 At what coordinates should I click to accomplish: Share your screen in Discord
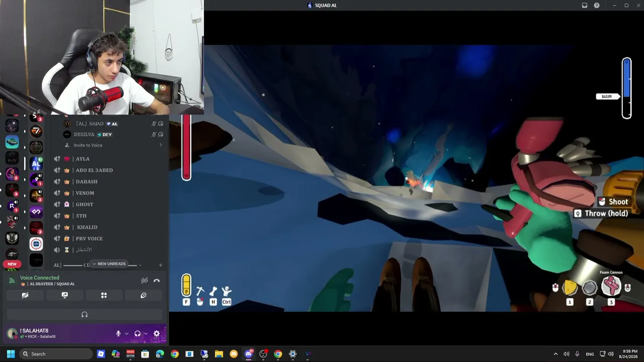64,295
